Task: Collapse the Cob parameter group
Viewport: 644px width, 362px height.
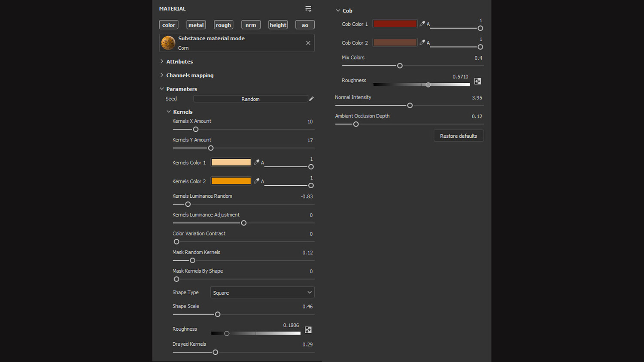Action: coord(338,11)
